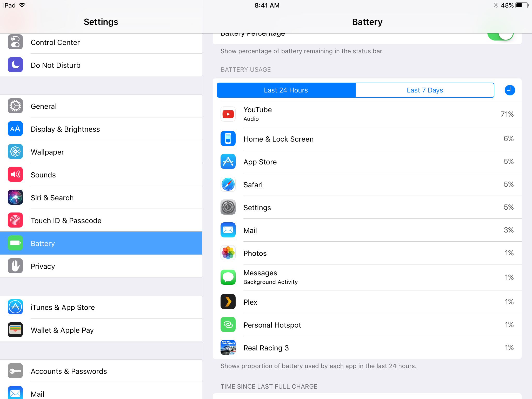The height and width of the screenshot is (399, 532).
Task: Open Privacy settings
Action: coord(101,266)
